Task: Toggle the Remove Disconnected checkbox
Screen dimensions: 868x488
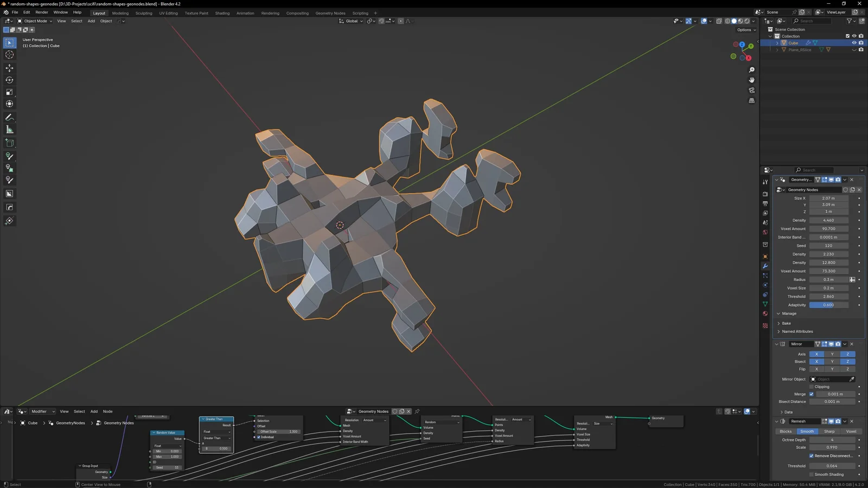Action: coord(812,456)
